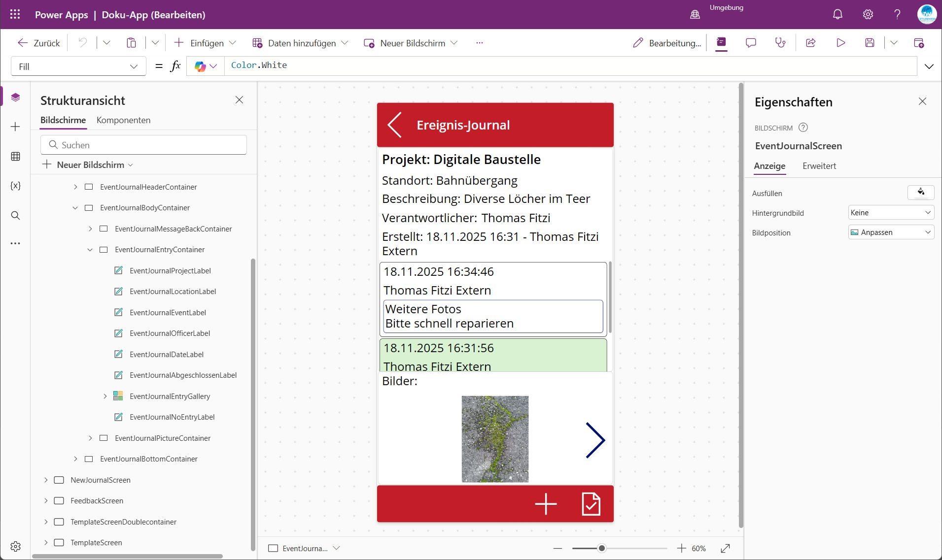Viewport: 942px width, 560px height.
Task: Click the Ausfüllen fill color picker
Action: point(920,193)
